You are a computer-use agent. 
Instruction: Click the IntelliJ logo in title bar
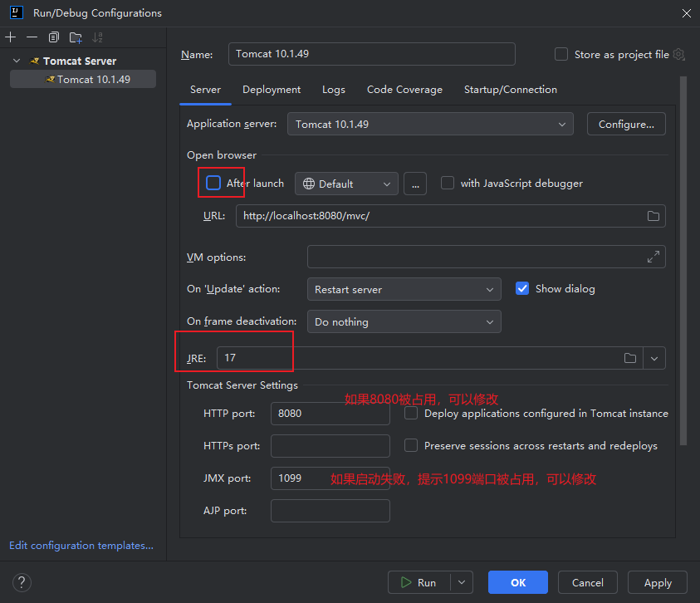[x=17, y=12]
